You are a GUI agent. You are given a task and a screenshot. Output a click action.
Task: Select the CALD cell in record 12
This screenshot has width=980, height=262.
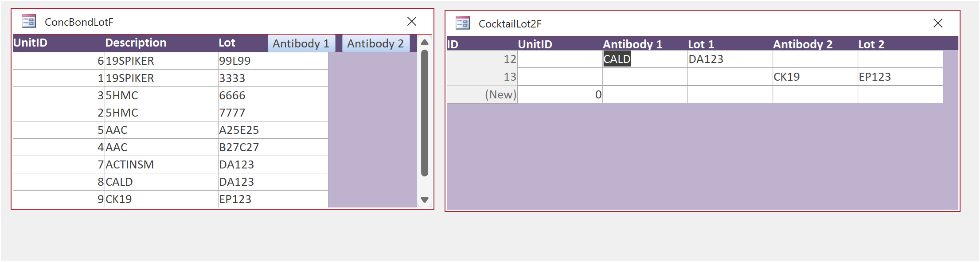617,59
